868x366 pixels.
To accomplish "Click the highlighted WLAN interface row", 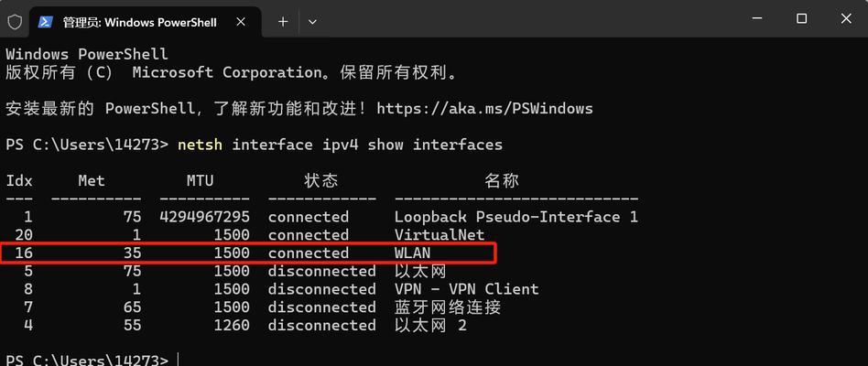I will (x=248, y=253).
